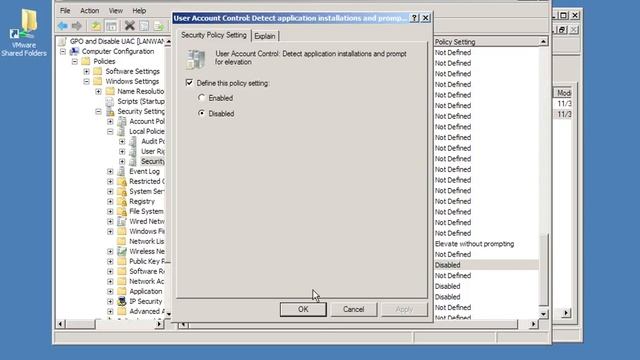This screenshot has height=360, width=640.
Task: Click the GPO and Disable UAC root icon
Action: [x=62, y=41]
